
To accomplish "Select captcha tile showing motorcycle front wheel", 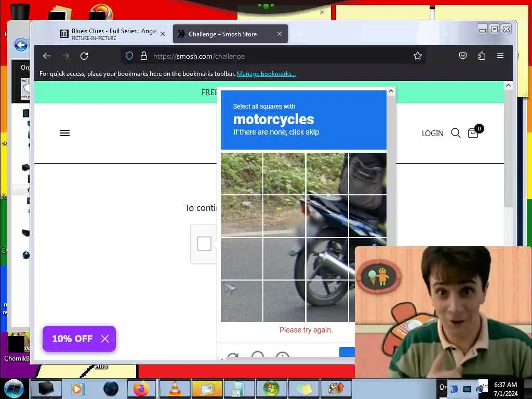I will pyautogui.click(x=327, y=301).
